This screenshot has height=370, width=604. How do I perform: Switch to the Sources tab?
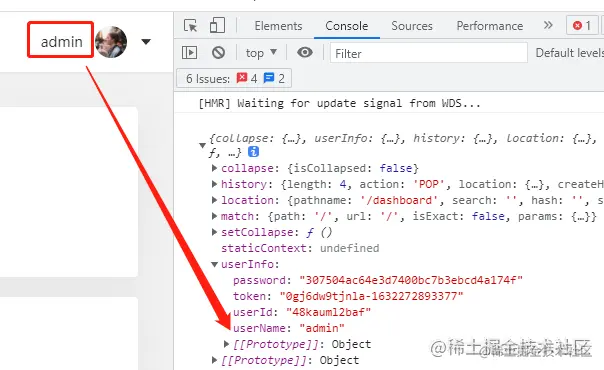412,26
